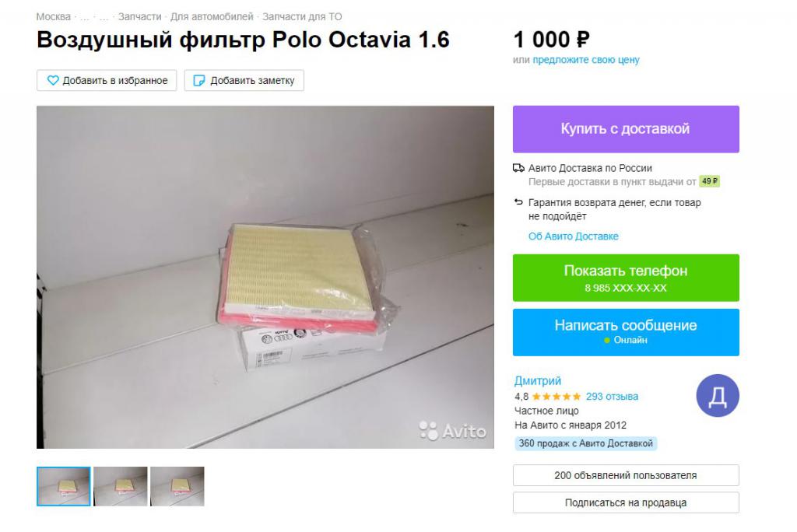The width and height of the screenshot is (797, 532).
Task: Open seller name Дмитрий profile link
Action: coord(537,380)
